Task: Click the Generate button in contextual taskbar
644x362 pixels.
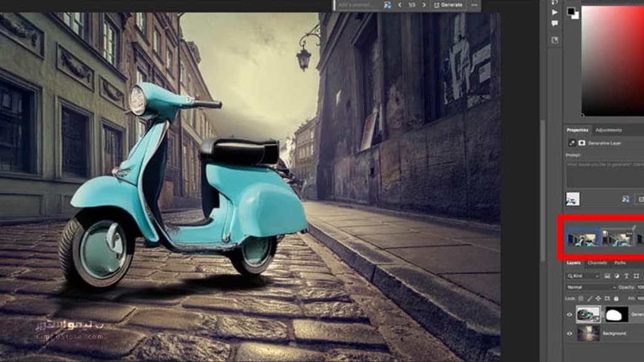Action: coord(448,5)
